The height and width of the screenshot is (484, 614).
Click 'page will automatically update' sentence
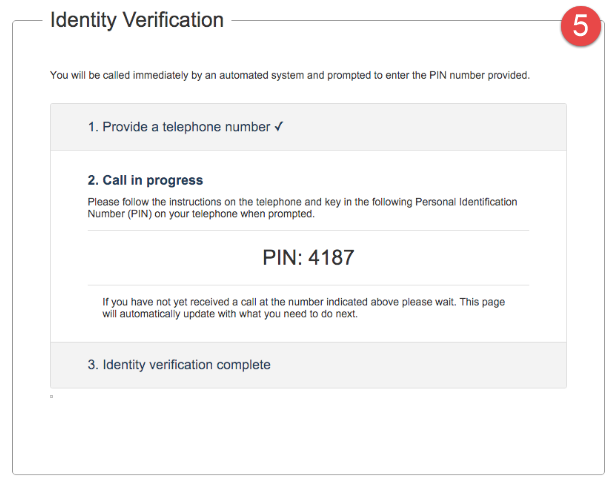[x=303, y=308]
